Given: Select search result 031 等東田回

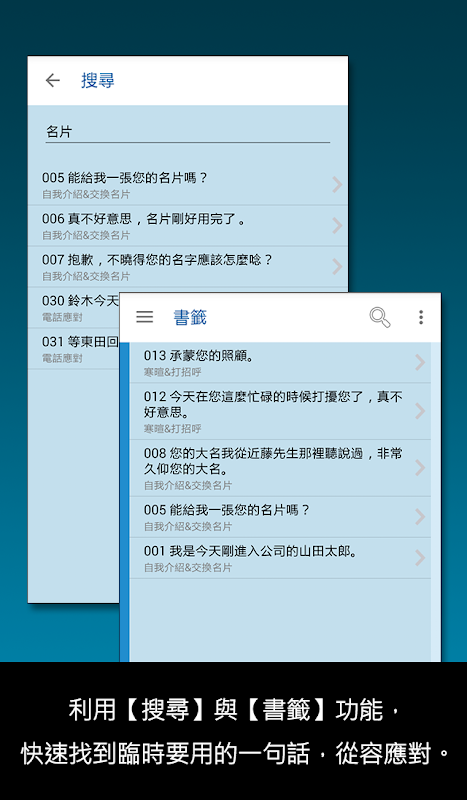Looking at the screenshot, I should [x=73, y=348].
